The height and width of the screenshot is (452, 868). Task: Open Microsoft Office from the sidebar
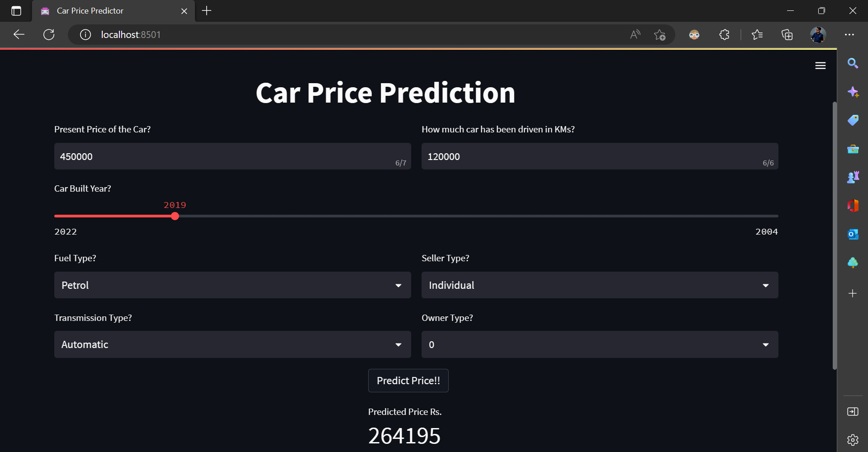pyautogui.click(x=853, y=206)
